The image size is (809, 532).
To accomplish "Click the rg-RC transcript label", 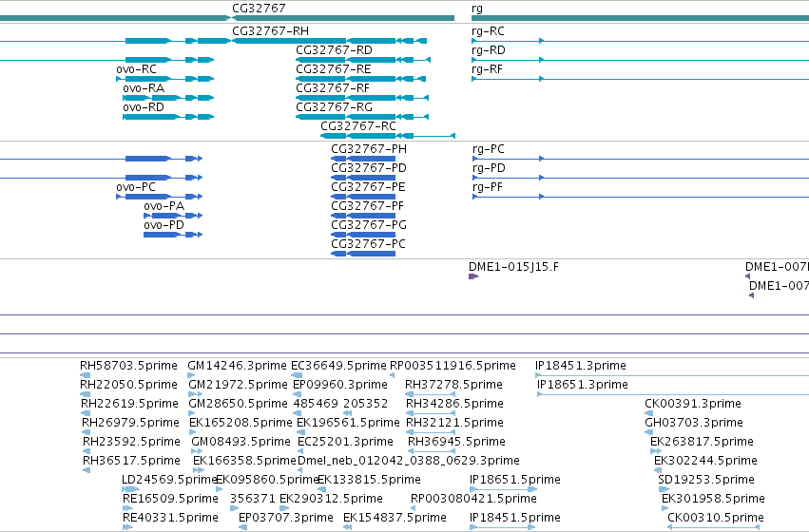I will (488, 31).
